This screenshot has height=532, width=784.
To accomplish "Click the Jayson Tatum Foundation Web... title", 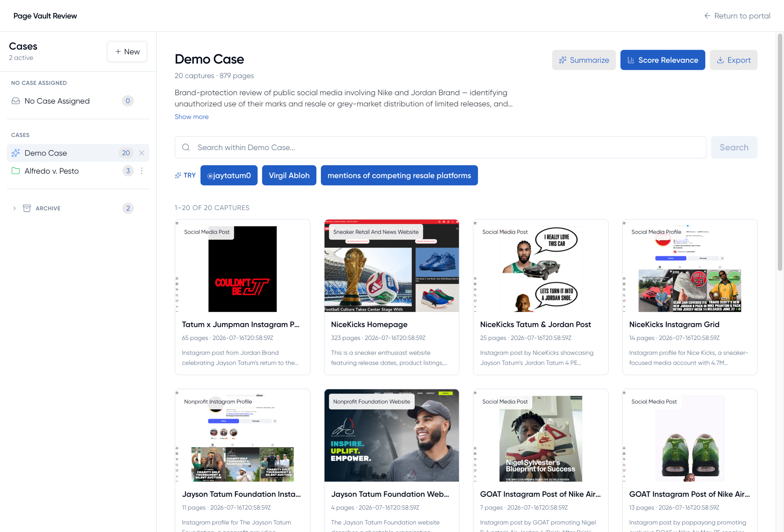I will [x=390, y=494].
